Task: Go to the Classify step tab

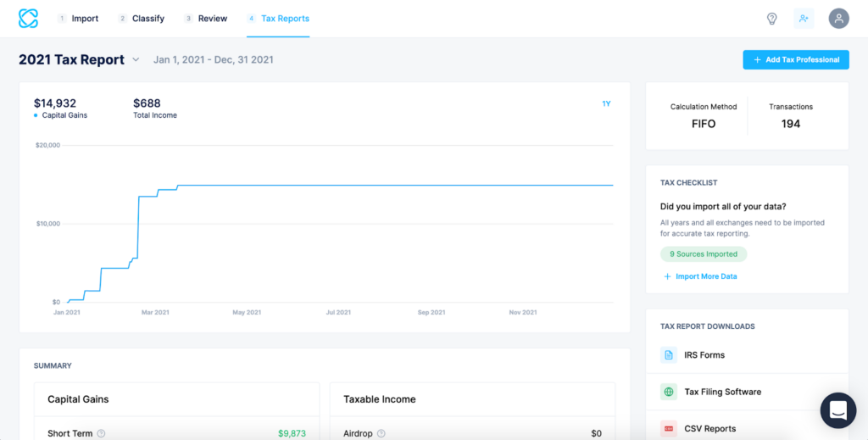Action: pos(142,19)
